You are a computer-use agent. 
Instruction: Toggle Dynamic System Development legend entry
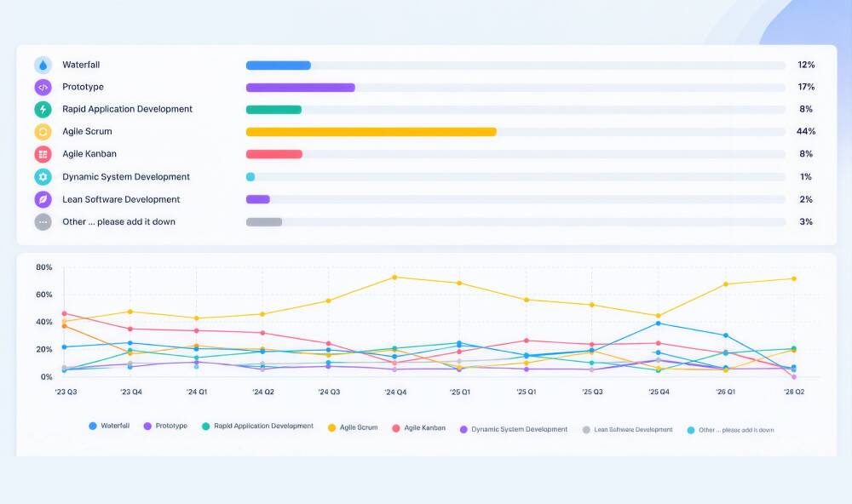point(514,429)
